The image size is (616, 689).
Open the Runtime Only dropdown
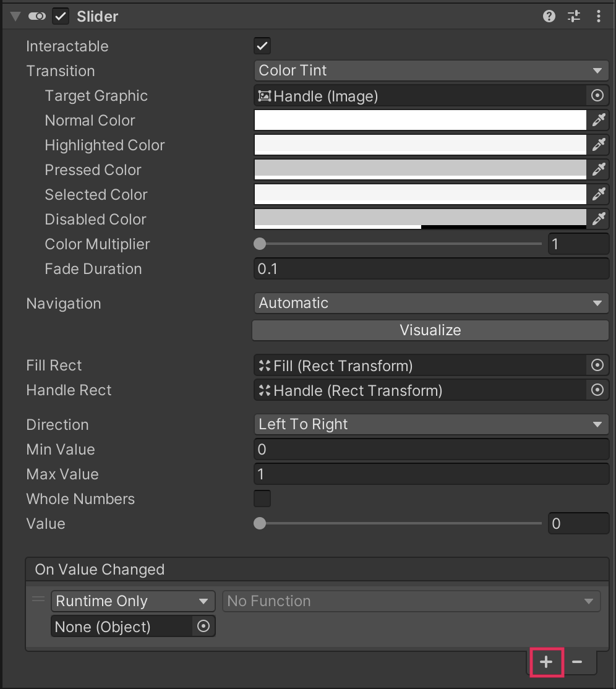click(132, 601)
